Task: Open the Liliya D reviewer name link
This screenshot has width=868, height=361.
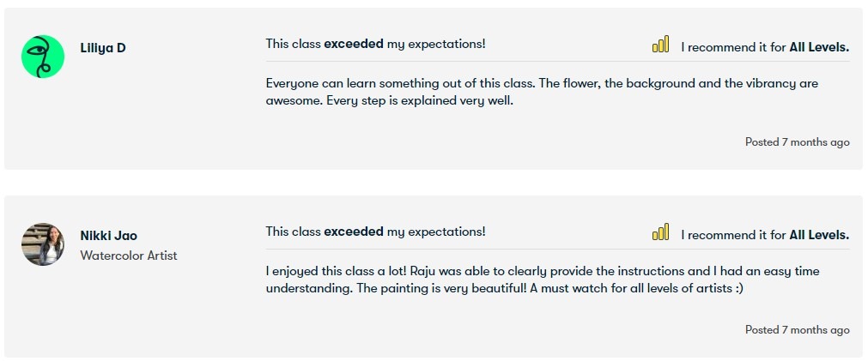Action: tap(103, 48)
